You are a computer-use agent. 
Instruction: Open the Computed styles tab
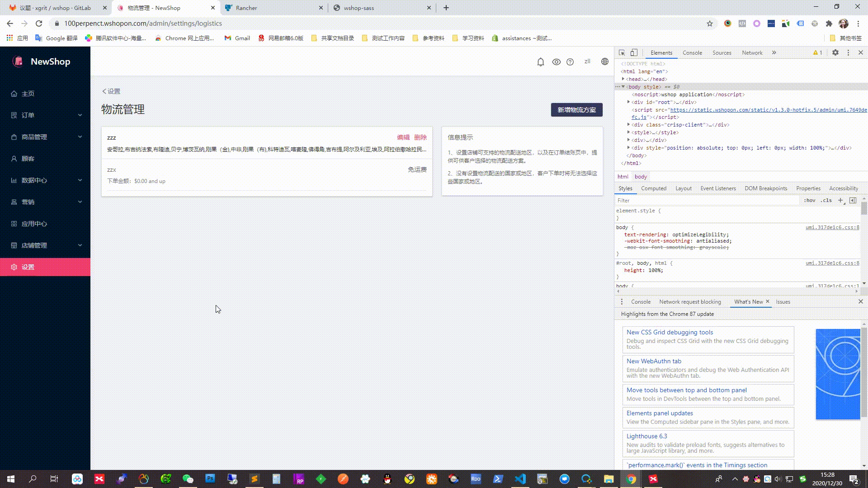coord(653,188)
